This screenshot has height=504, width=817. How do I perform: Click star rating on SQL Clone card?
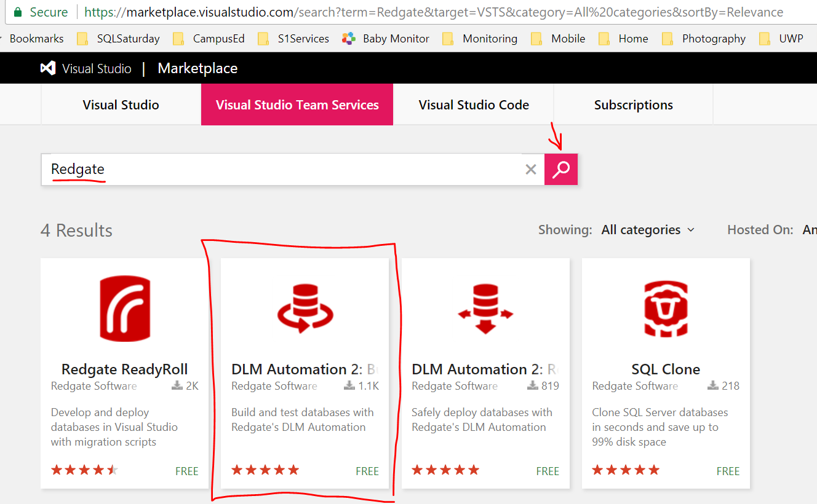point(626,470)
